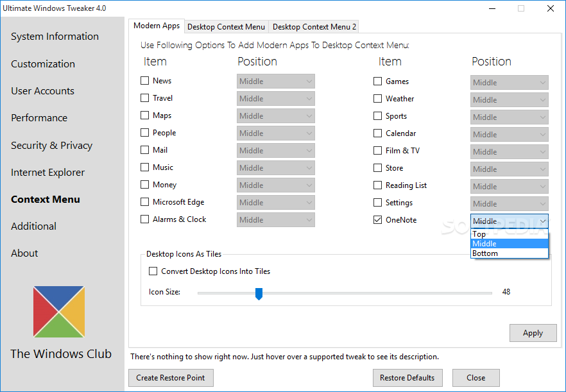Tick the Sports checkbox
This screenshot has height=392, width=566.
[x=377, y=116]
